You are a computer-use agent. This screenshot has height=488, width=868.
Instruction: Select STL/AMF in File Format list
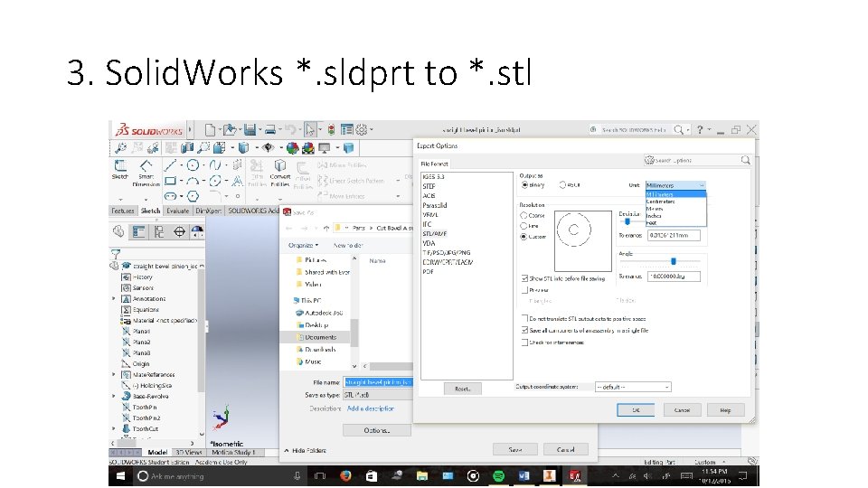[x=435, y=233]
